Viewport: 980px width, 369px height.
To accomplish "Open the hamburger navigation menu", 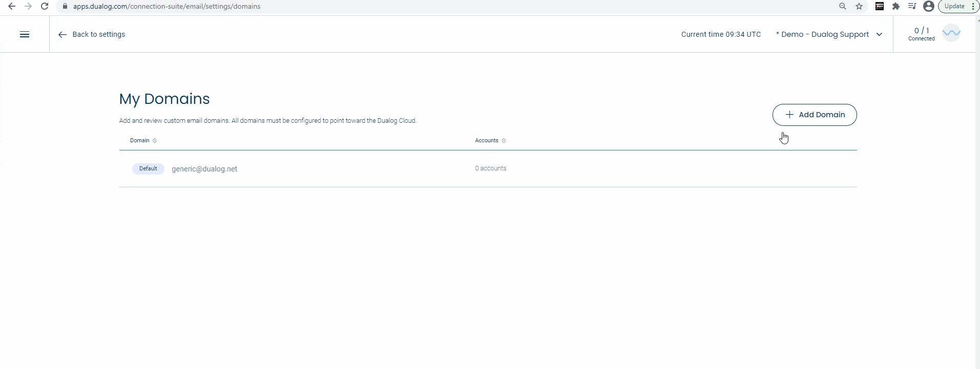I will pyautogui.click(x=25, y=34).
